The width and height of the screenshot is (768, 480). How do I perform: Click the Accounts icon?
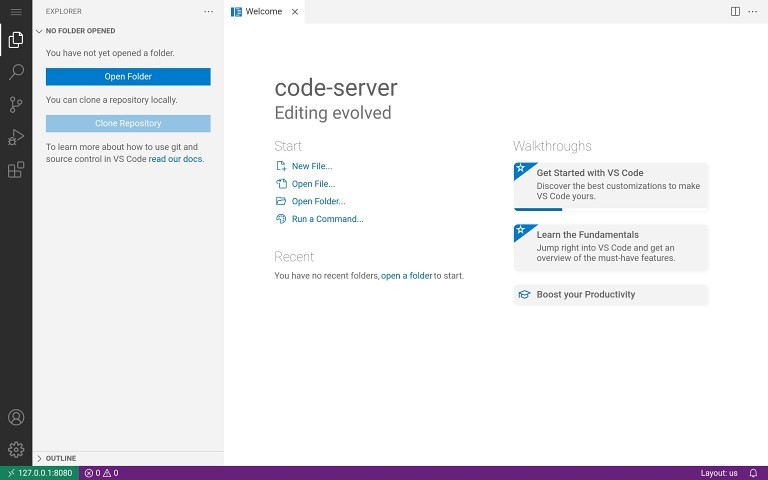16,417
